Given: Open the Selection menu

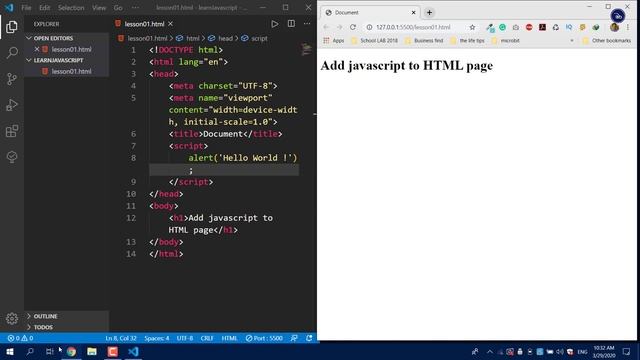Looking at the screenshot, I should [x=71, y=8].
